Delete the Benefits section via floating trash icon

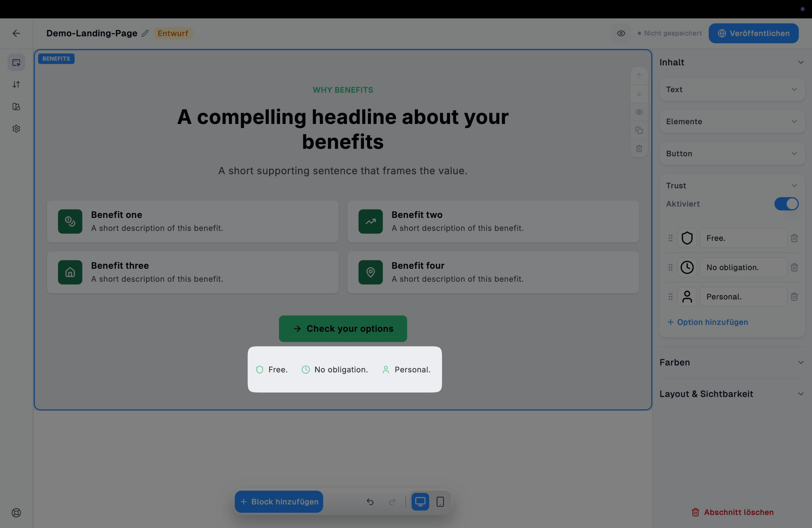click(639, 148)
